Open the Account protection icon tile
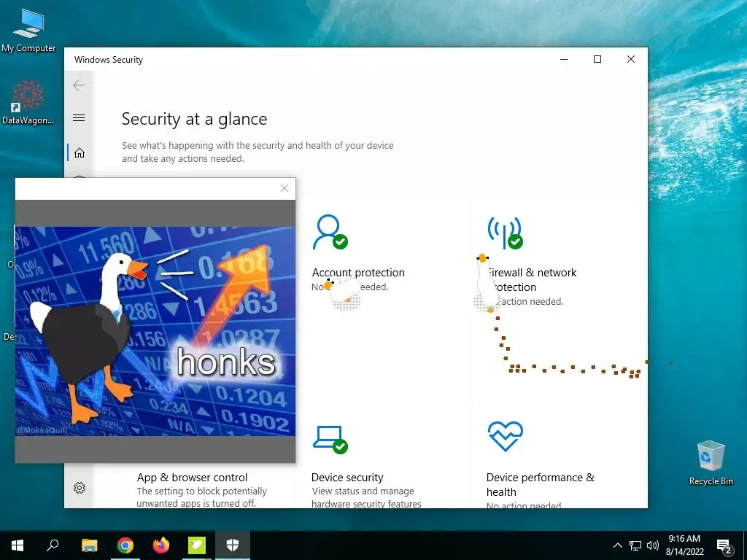 (330, 233)
